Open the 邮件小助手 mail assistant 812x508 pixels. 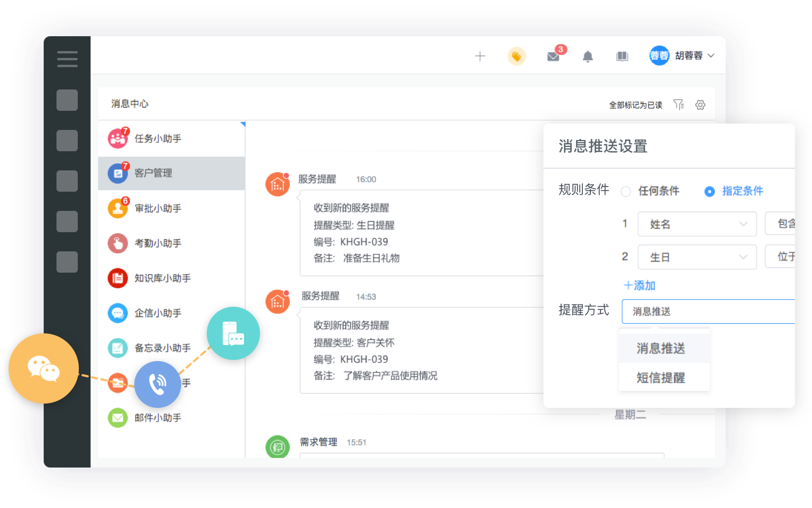coord(158,418)
